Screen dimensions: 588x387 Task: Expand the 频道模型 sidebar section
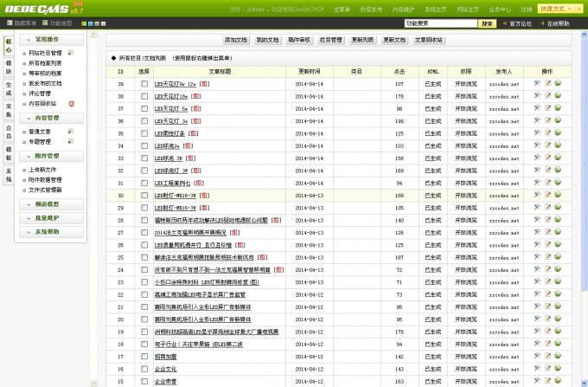tap(51, 204)
